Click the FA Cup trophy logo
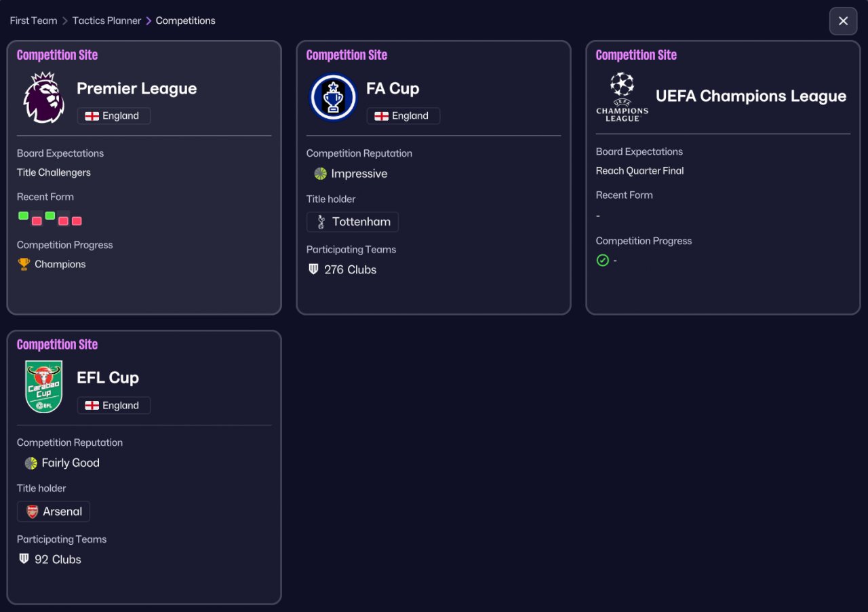This screenshot has height=612, width=868. pos(333,98)
